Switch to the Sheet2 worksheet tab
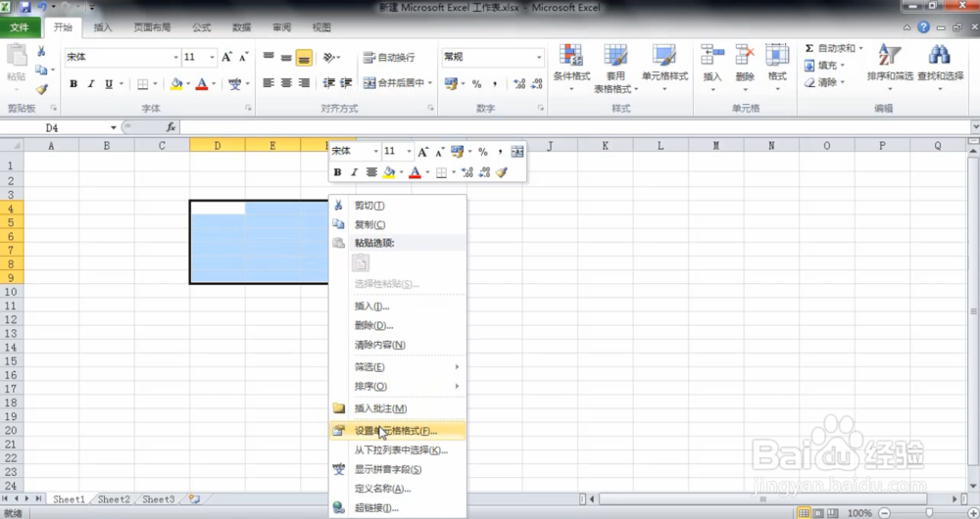This screenshot has width=980, height=519. click(x=114, y=499)
